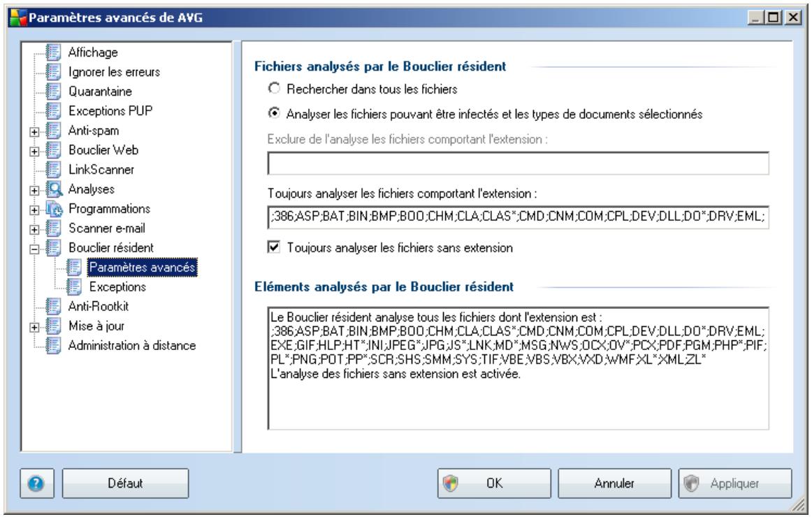Click the Scanner e-mail page icon
The width and height of the screenshot is (812, 517).
coord(53,228)
